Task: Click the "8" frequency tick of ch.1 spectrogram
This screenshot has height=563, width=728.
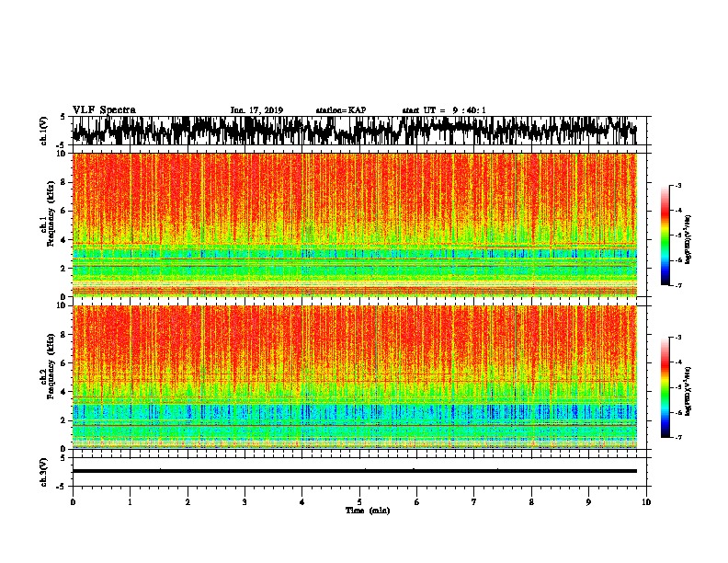Action: tap(64, 182)
